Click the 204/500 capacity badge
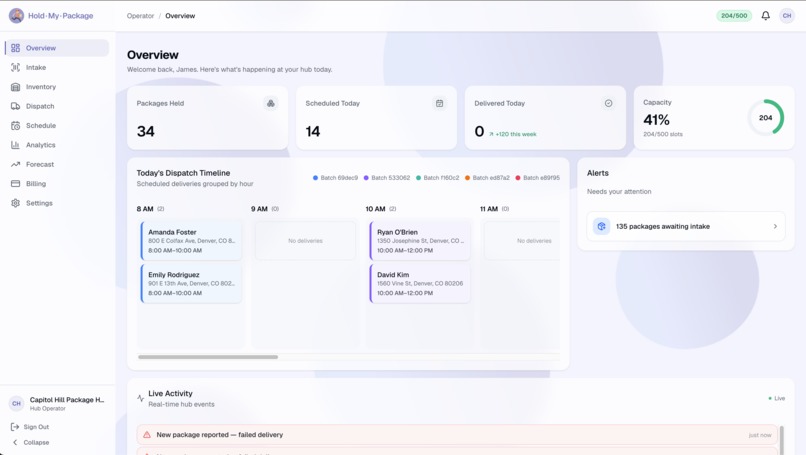 click(734, 15)
